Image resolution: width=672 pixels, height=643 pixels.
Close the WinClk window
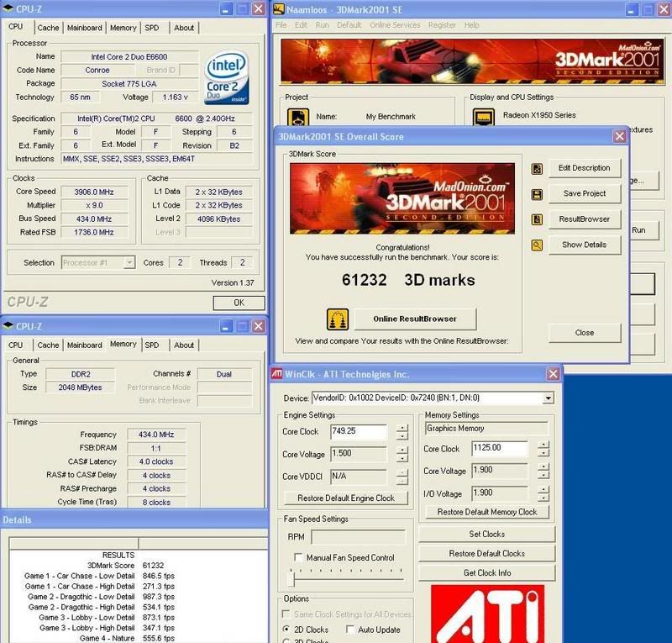553,374
